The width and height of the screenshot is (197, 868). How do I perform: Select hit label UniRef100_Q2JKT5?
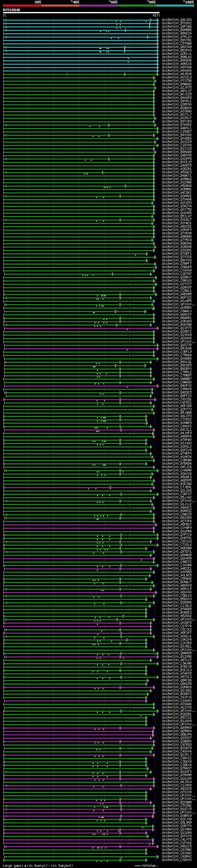coord(177,88)
